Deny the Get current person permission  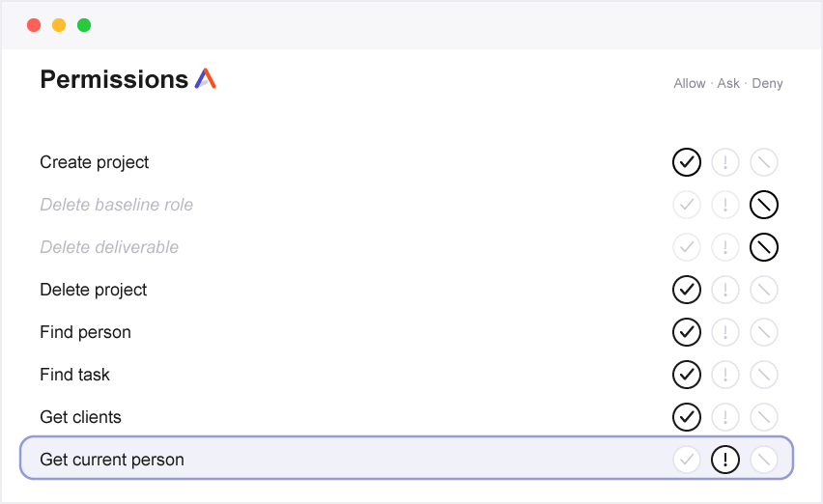[x=764, y=460]
